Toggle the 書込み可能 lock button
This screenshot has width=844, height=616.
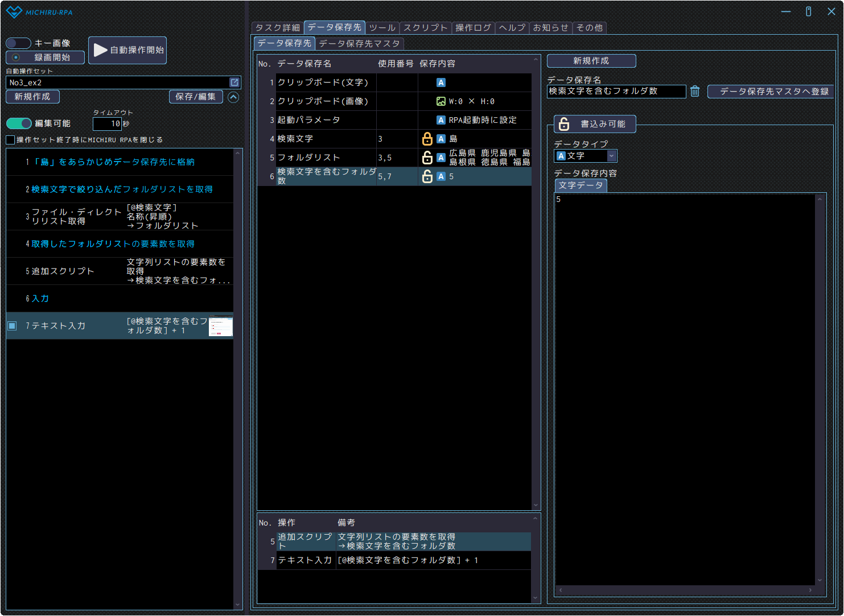[x=595, y=124]
